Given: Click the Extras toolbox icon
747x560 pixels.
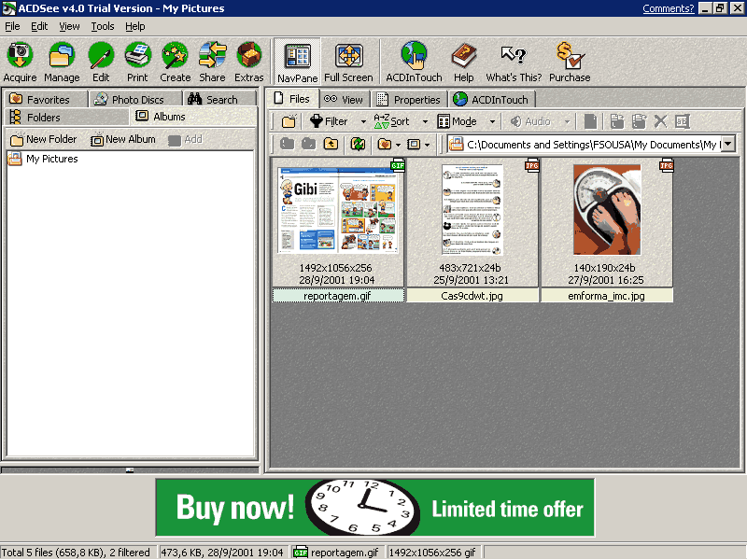Looking at the screenshot, I should (248, 56).
